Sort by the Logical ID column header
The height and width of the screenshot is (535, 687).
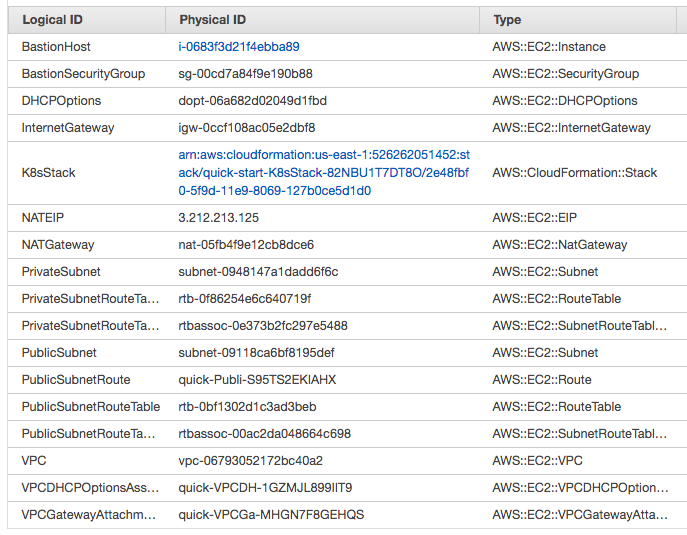coord(87,20)
